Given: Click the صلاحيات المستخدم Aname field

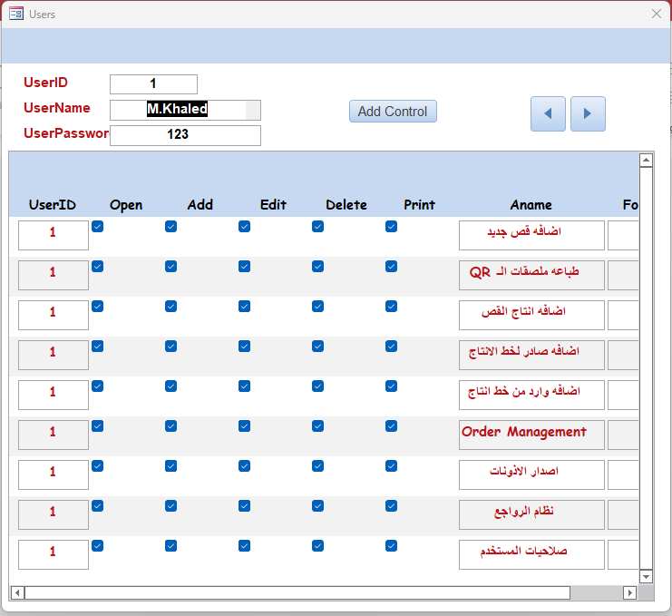Looking at the screenshot, I should click(x=531, y=554).
